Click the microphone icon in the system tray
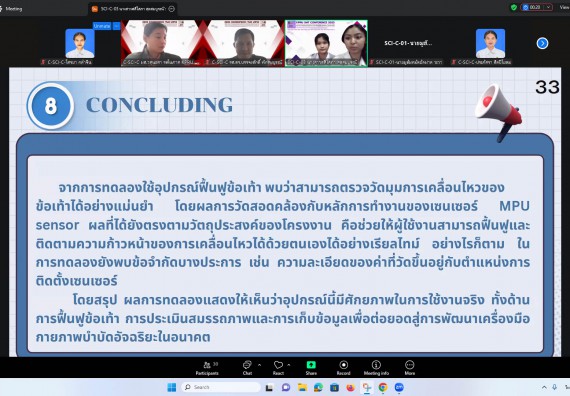 point(555,388)
